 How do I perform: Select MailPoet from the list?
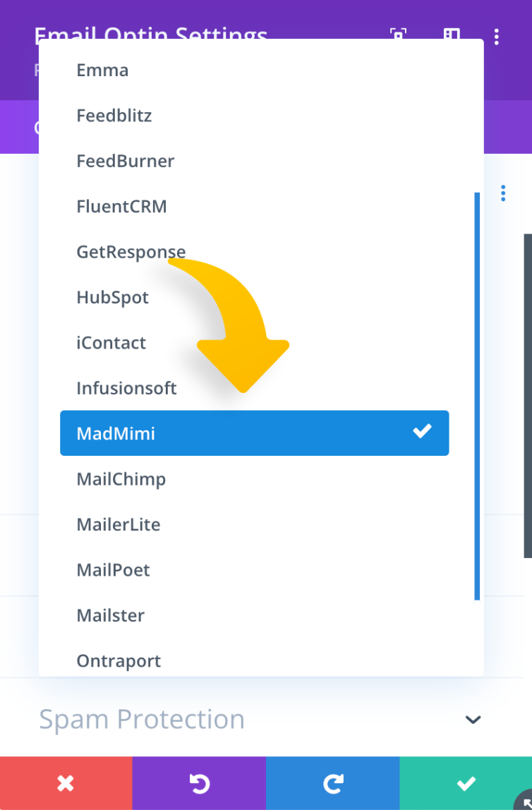[114, 569]
